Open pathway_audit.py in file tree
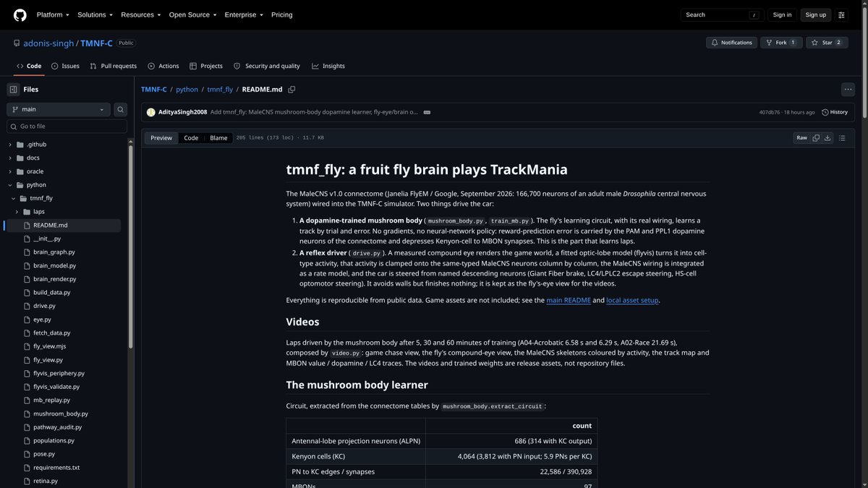Screen dimensions: 868x488 pyautogui.click(x=59, y=427)
